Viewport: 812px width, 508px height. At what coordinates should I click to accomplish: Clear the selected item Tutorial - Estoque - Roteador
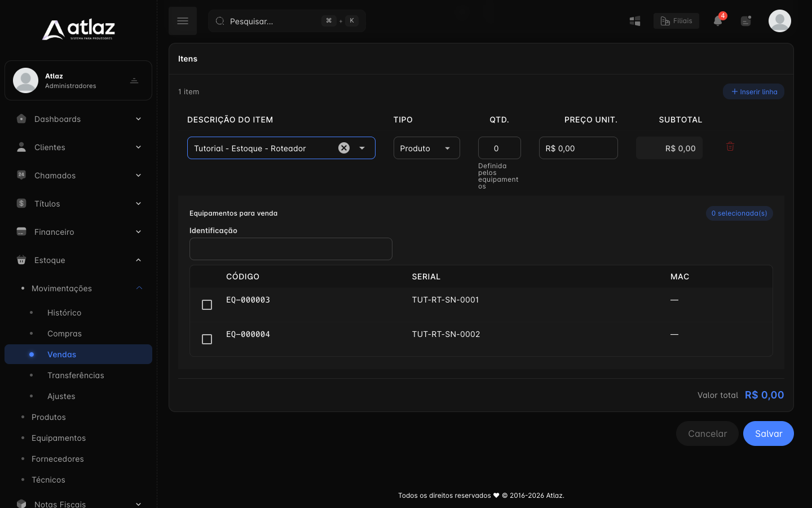(344, 148)
